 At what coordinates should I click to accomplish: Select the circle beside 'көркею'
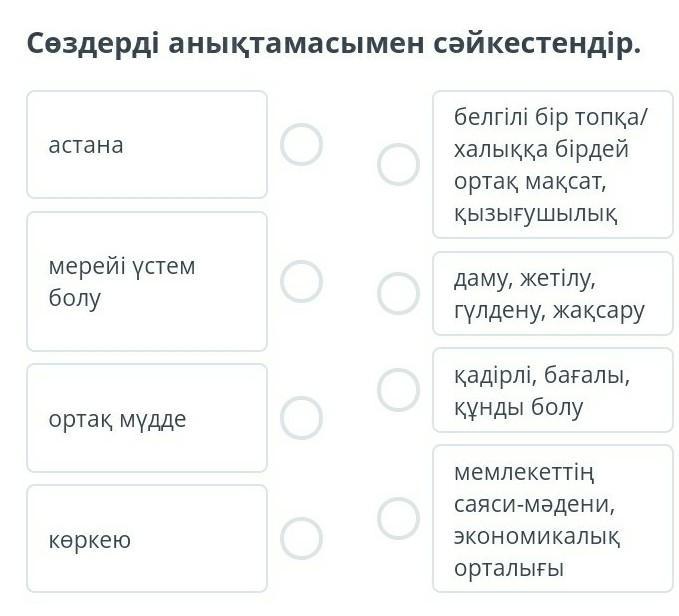(x=301, y=539)
